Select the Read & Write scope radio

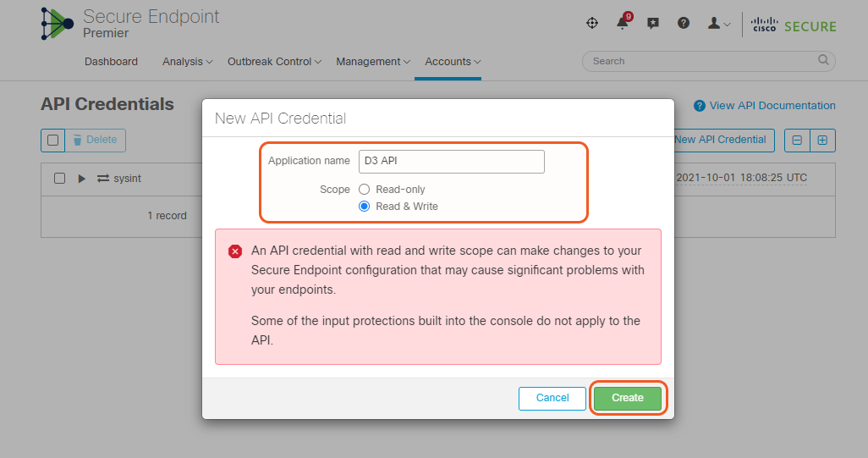(365, 207)
